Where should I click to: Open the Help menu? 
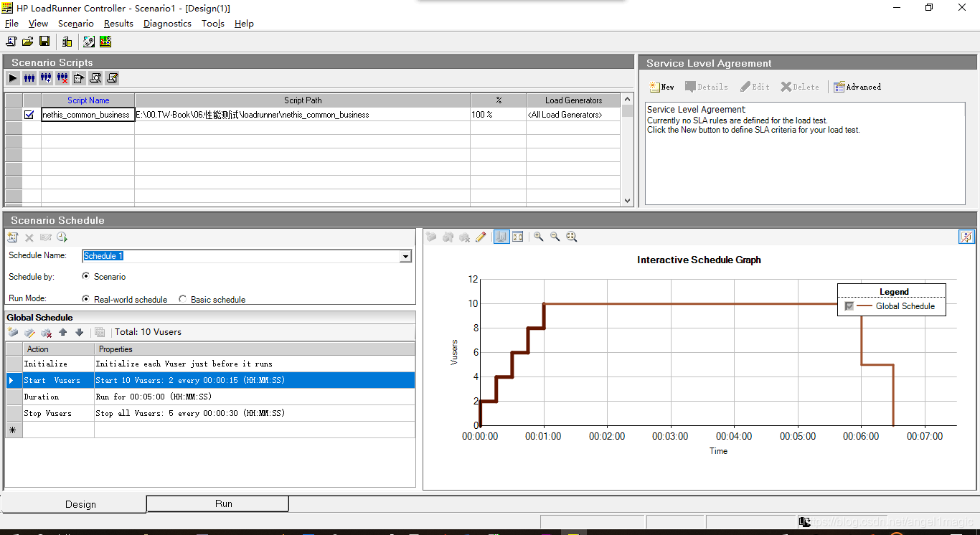(x=244, y=23)
